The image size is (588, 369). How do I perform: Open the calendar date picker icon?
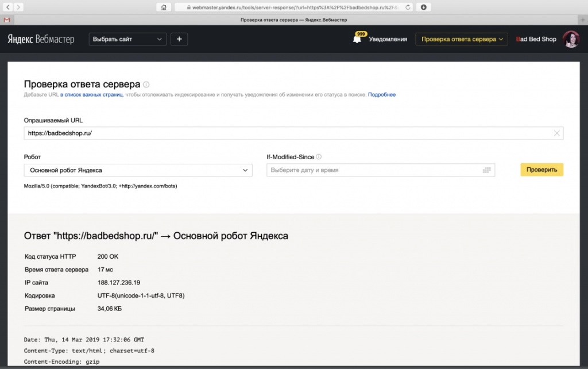tap(487, 170)
